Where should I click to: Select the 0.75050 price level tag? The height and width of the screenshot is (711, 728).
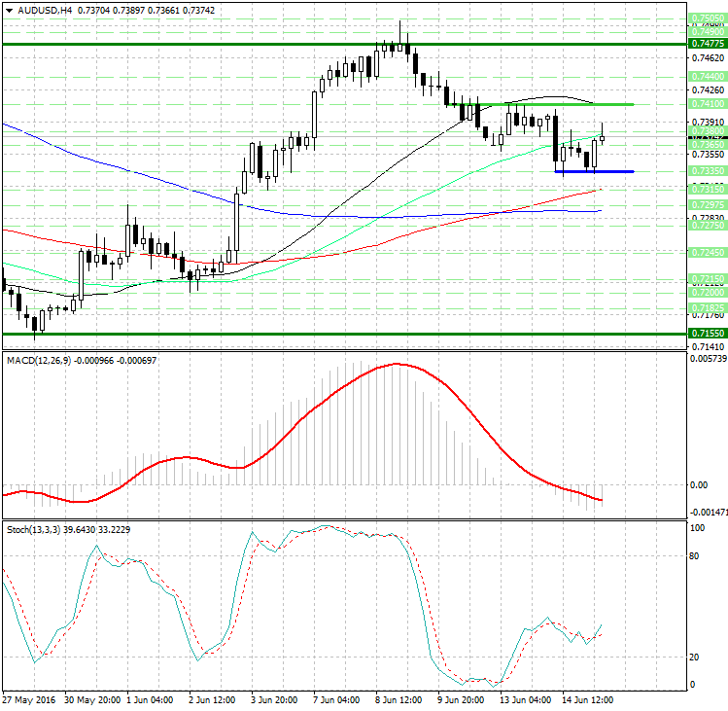tap(707, 18)
